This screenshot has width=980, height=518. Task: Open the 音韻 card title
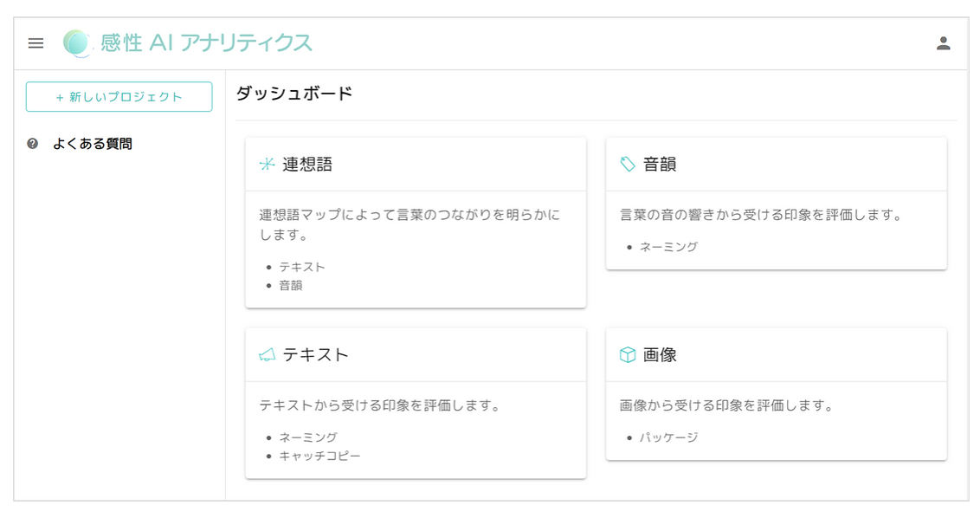click(660, 165)
